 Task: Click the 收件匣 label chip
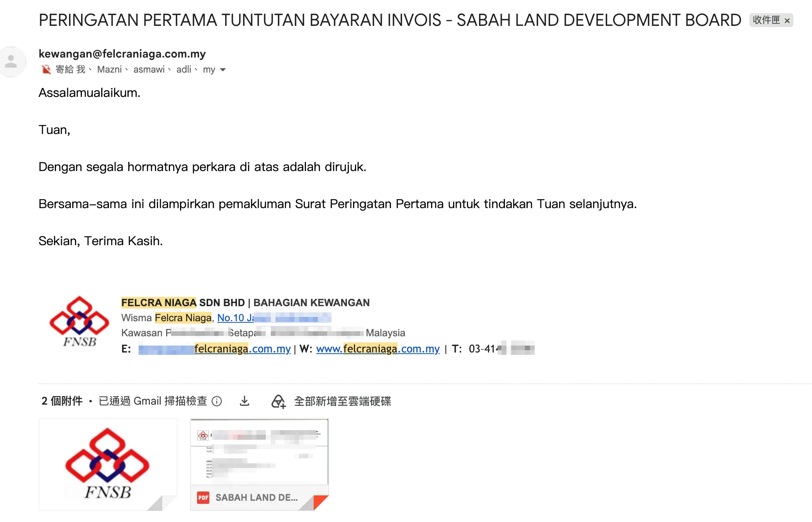[766, 20]
